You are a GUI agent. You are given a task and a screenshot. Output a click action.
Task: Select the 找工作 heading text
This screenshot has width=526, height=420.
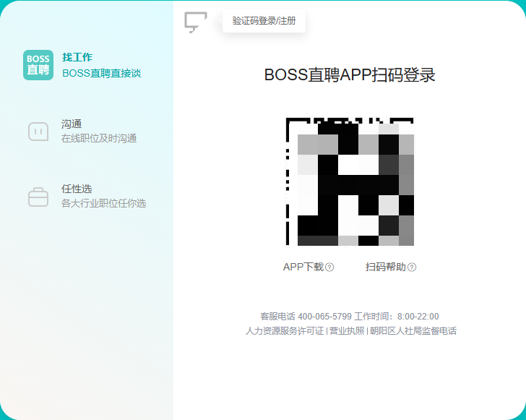[77, 57]
